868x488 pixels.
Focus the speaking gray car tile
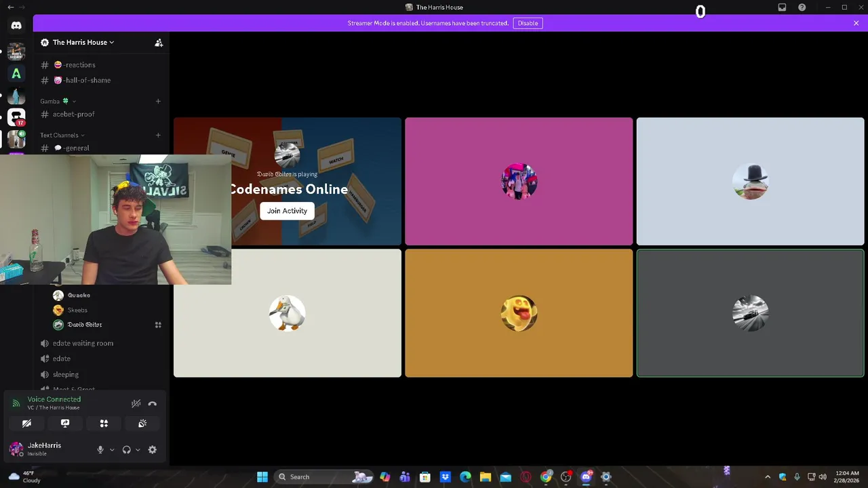tap(750, 313)
